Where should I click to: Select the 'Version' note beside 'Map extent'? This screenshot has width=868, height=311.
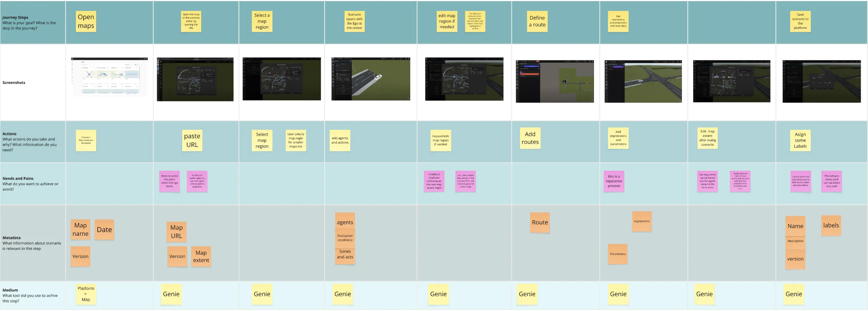(177, 256)
